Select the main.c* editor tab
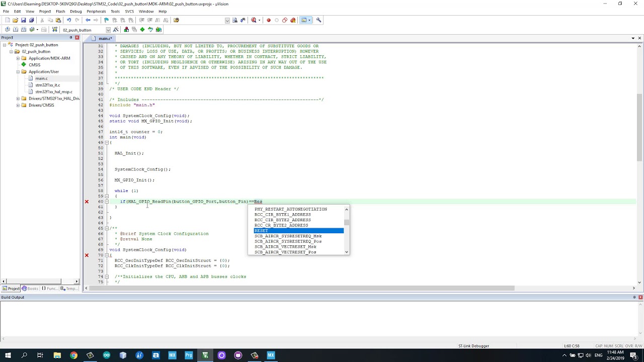The width and height of the screenshot is (644, 362). click(105, 38)
